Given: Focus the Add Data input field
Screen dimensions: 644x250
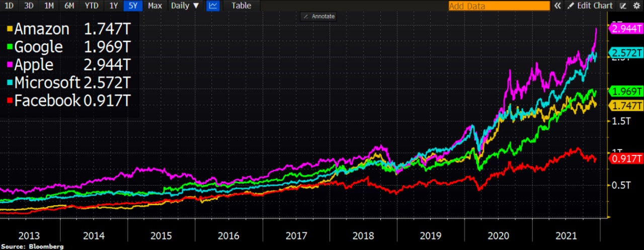Looking at the screenshot, I should point(499,6).
